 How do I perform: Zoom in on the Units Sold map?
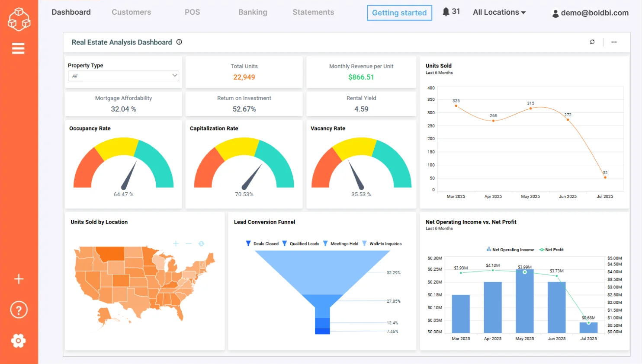point(176,243)
